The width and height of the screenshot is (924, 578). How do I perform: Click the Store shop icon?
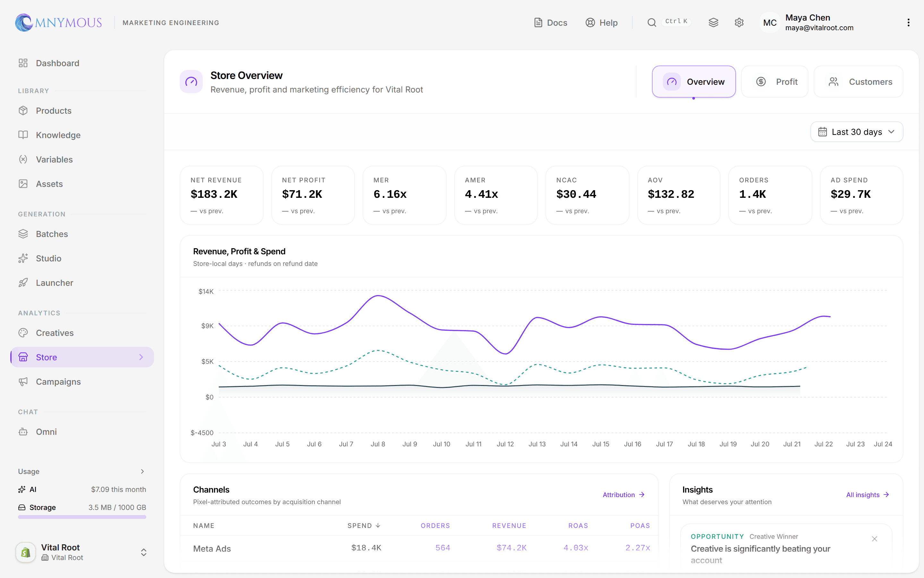point(23,357)
